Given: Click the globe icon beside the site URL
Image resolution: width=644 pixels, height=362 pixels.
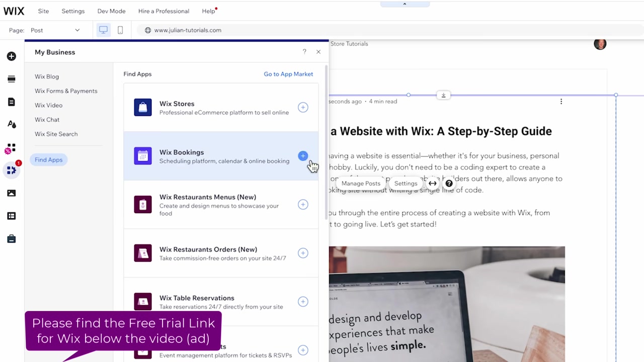Looking at the screenshot, I should pyautogui.click(x=148, y=30).
